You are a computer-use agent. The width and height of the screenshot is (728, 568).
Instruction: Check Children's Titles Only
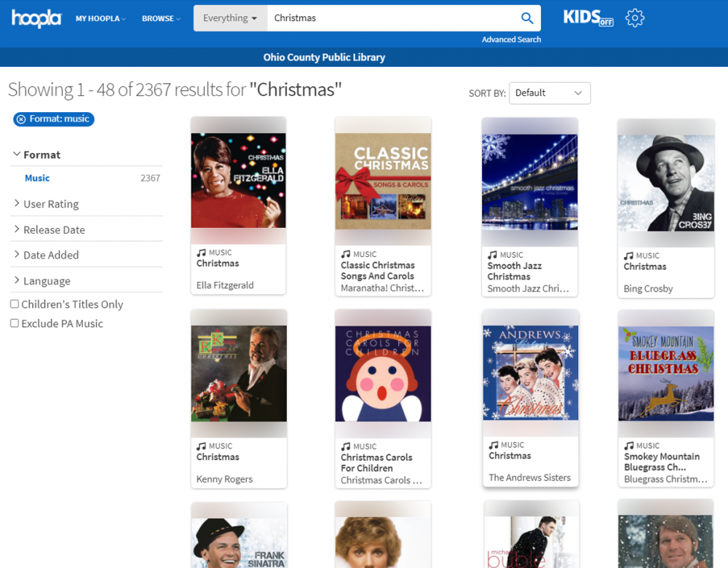pyautogui.click(x=15, y=304)
